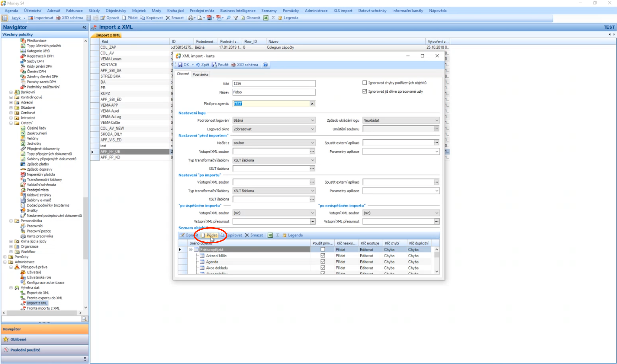Open 'po neúspěšném importu' Vstupní XML soubor dropdown

click(437, 213)
